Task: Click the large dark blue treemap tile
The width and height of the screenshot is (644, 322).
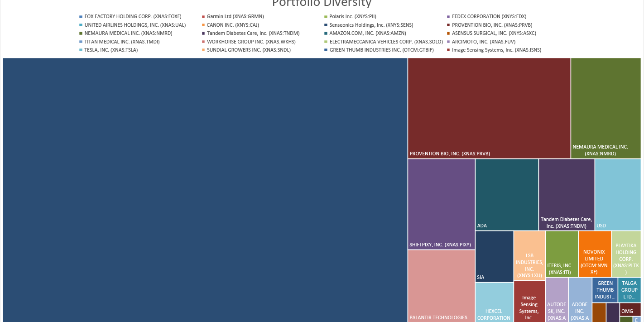Action: [205, 190]
